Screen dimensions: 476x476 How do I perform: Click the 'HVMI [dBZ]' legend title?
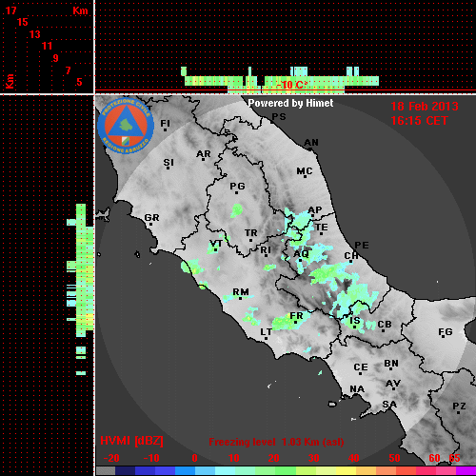tap(131, 441)
